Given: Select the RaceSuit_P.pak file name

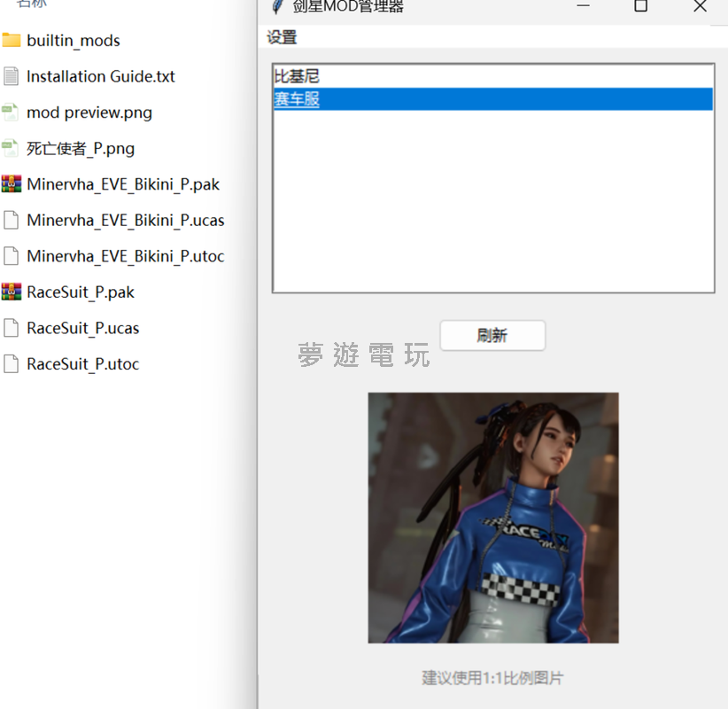Looking at the screenshot, I should tap(81, 292).
